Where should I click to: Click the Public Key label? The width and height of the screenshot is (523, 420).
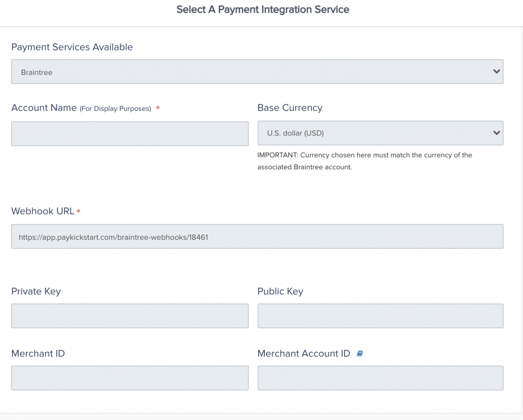click(x=280, y=292)
